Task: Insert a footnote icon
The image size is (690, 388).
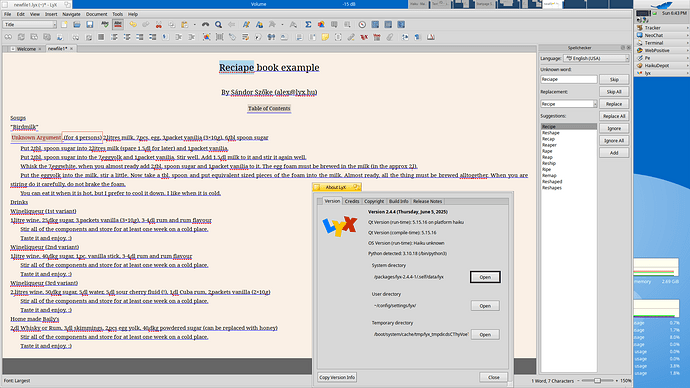Action: click(299, 37)
